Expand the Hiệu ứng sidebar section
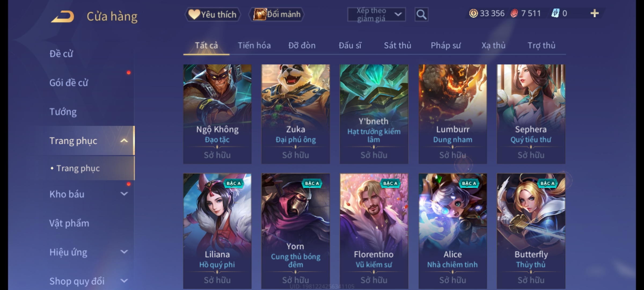The image size is (644, 290). [x=124, y=252]
